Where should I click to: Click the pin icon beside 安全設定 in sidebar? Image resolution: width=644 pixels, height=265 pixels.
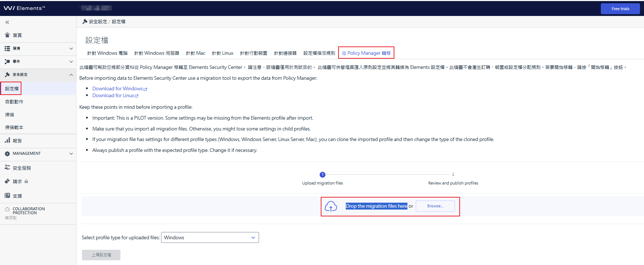[7, 75]
